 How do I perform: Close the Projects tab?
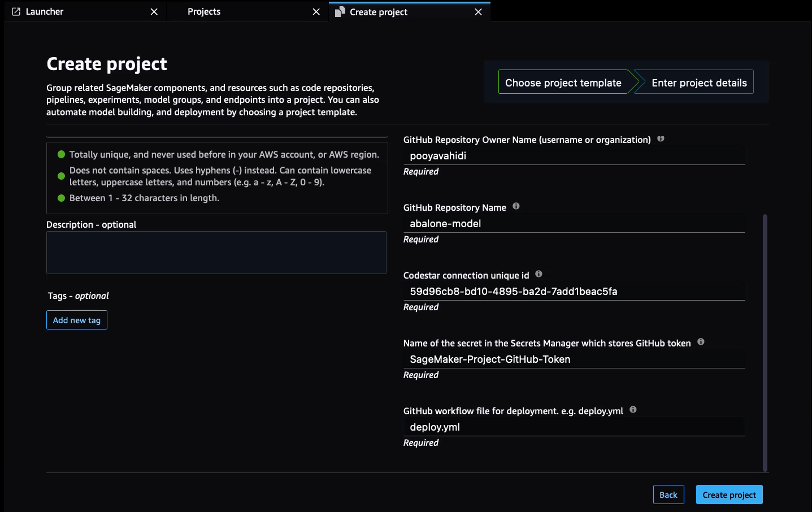[316, 12]
